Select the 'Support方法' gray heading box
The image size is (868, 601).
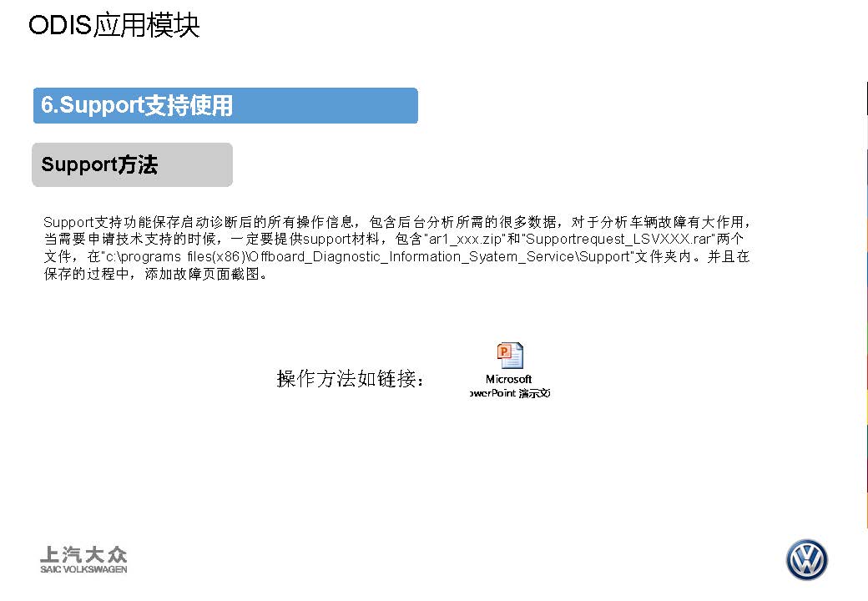[x=133, y=164]
